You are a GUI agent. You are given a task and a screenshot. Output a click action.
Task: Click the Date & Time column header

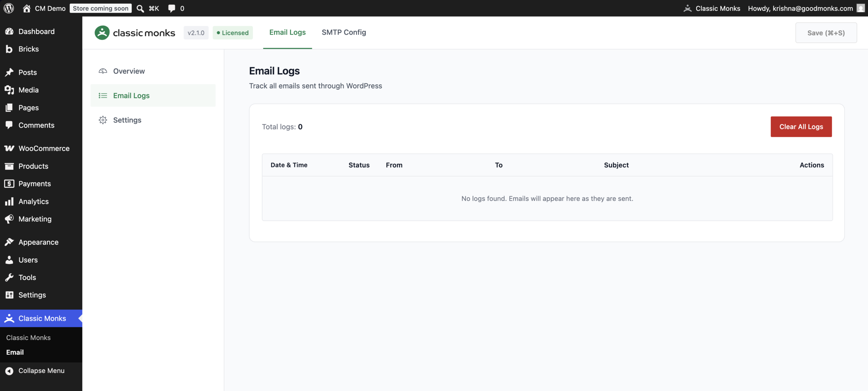point(289,165)
